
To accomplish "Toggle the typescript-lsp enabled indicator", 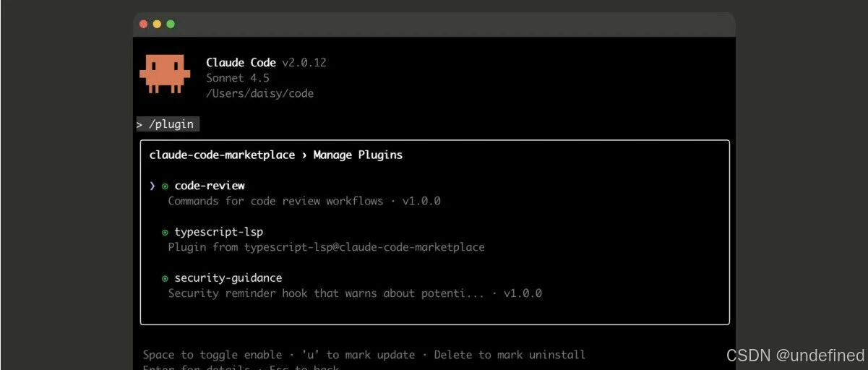I will [166, 233].
